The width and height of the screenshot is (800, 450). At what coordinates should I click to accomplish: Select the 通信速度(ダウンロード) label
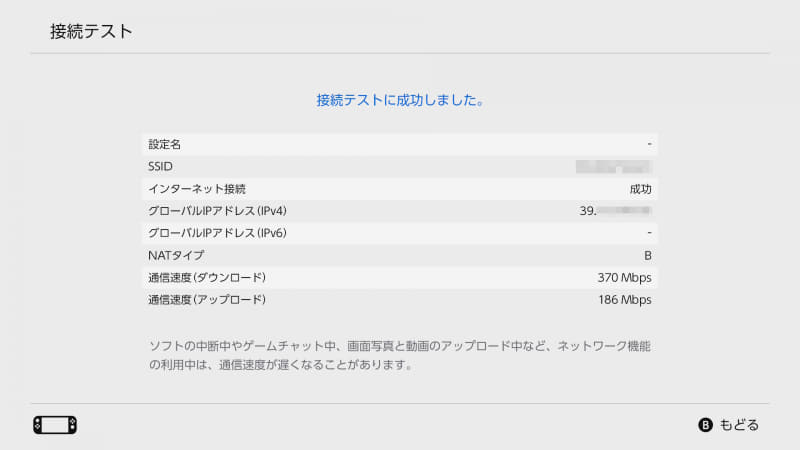coord(207,278)
